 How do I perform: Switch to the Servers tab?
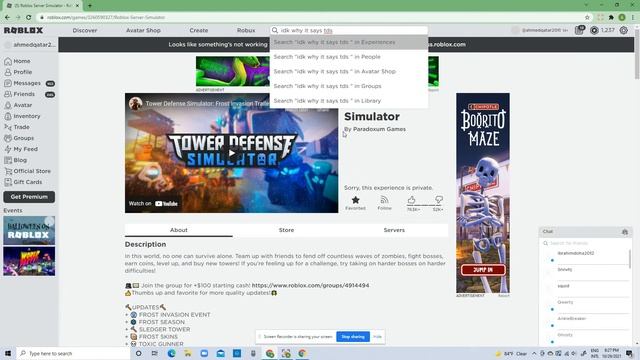(x=394, y=230)
